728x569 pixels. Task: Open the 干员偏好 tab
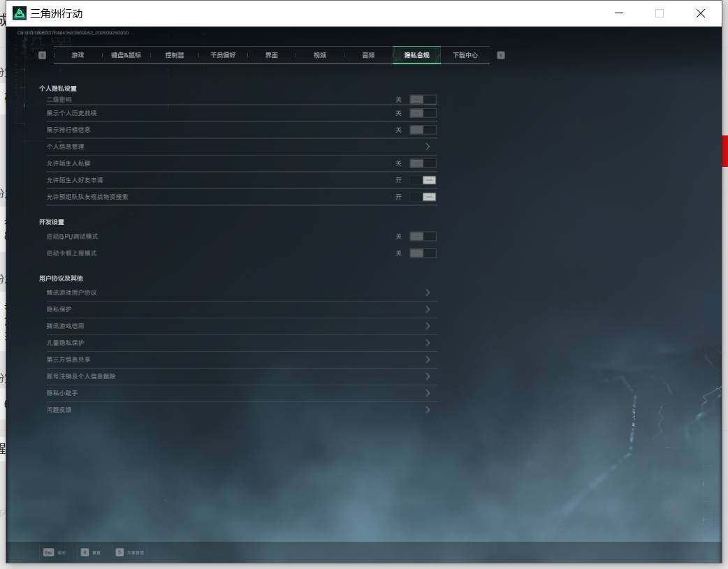pyautogui.click(x=223, y=55)
